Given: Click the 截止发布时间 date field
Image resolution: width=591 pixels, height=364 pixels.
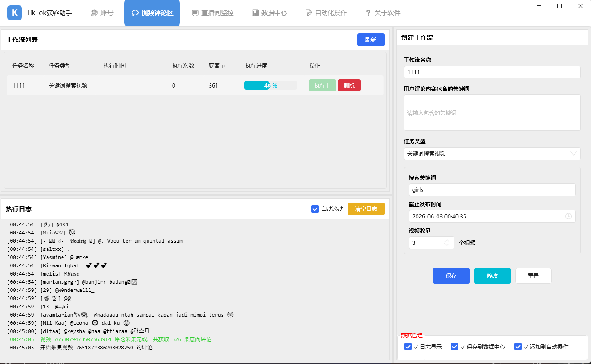Looking at the screenshot, I should pos(492,216).
